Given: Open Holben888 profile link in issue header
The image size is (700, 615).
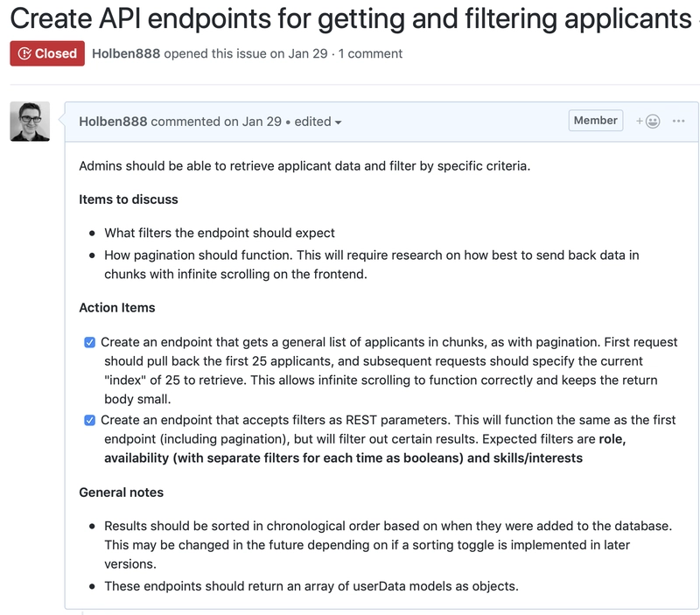Looking at the screenshot, I should coord(126,53).
